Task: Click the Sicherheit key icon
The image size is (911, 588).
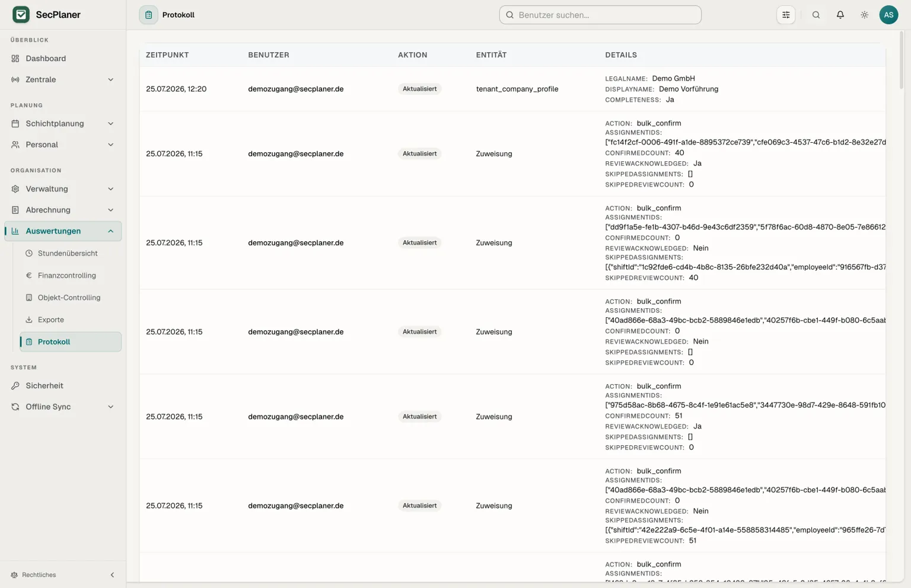Action: 15,386
